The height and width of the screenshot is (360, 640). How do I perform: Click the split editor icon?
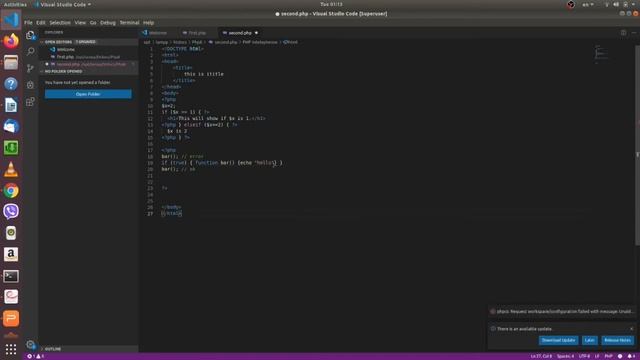pos(623,33)
